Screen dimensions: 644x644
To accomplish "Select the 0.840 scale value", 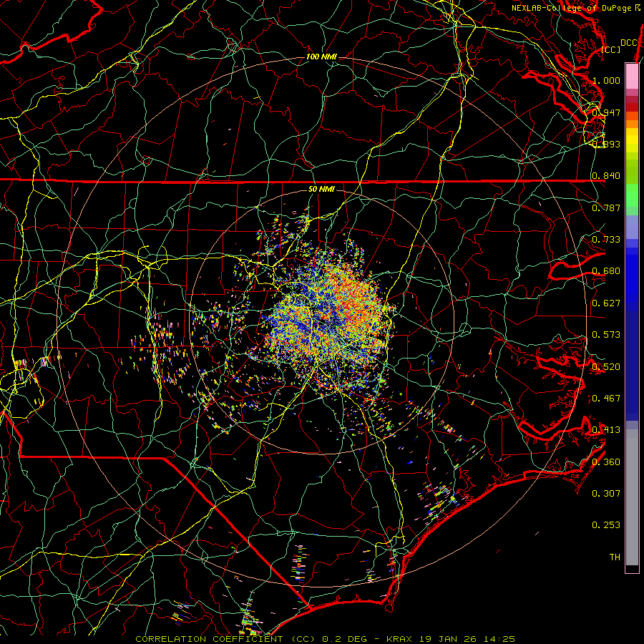I will tap(606, 176).
